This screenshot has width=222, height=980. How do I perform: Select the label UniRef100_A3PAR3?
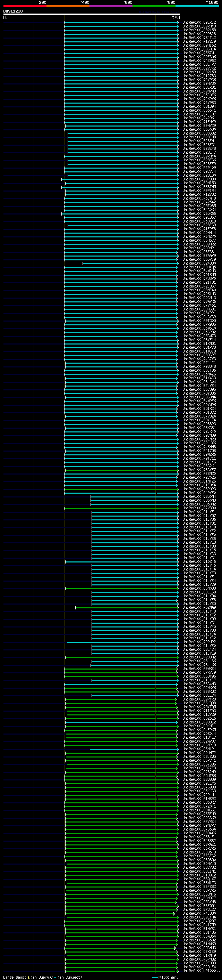coord(199,489)
